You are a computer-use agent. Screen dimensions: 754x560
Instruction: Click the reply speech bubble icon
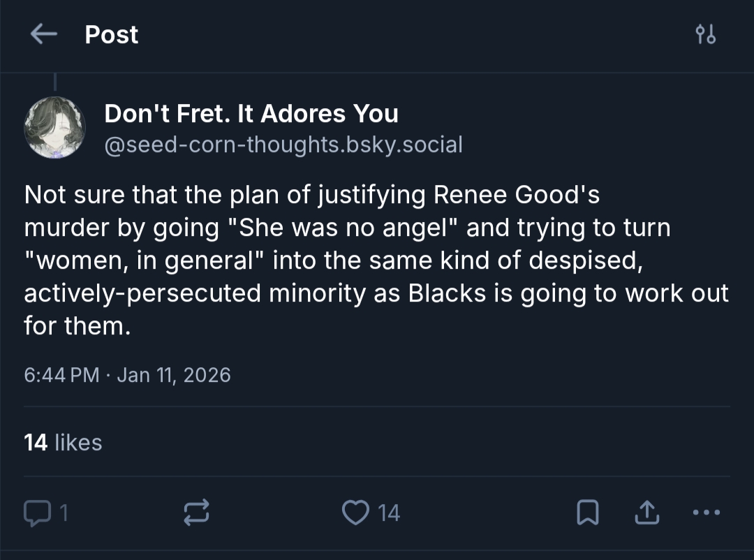click(x=36, y=514)
